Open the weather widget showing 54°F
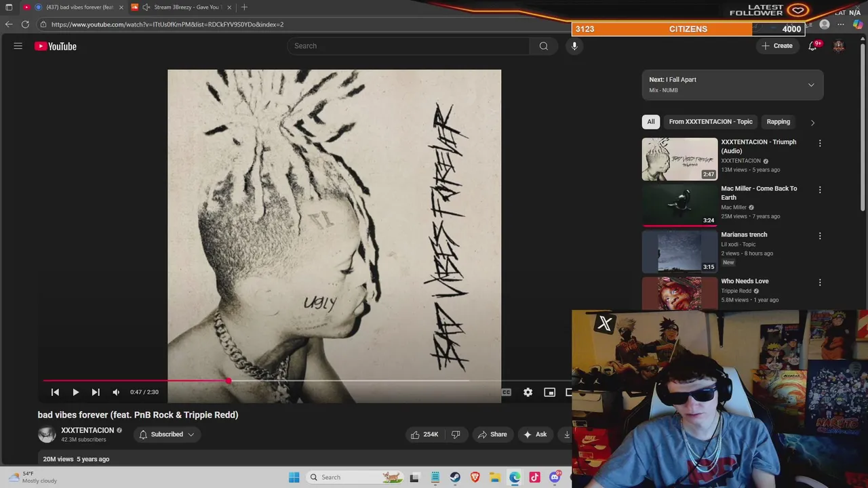 (x=34, y=477)
